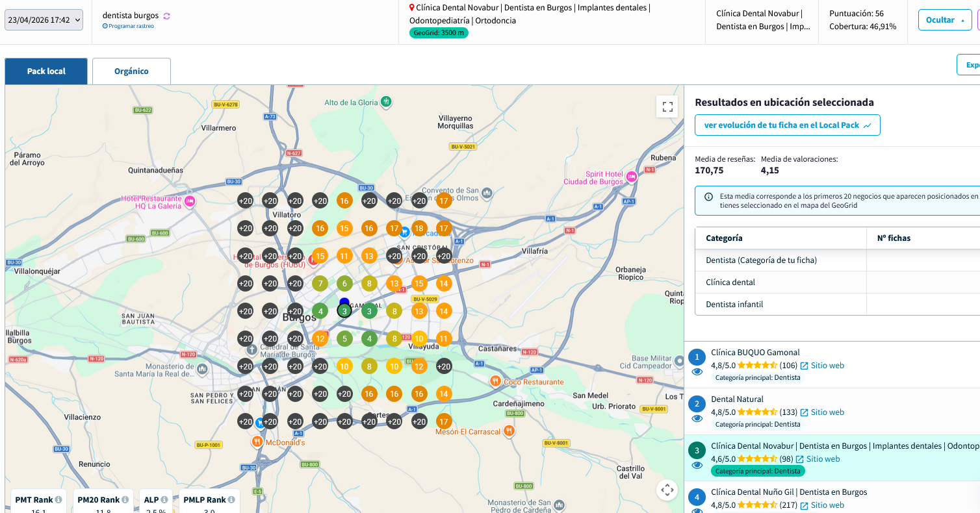Show info about PM20 Rank
This screenshot has width=980, height=513.
click(x=125, y=499)
